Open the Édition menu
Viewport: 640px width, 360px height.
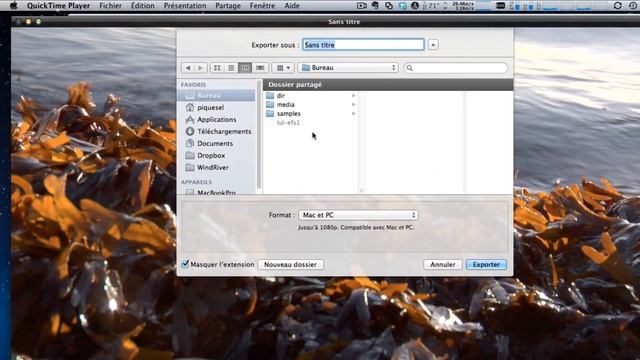click(x=142, y=6)
